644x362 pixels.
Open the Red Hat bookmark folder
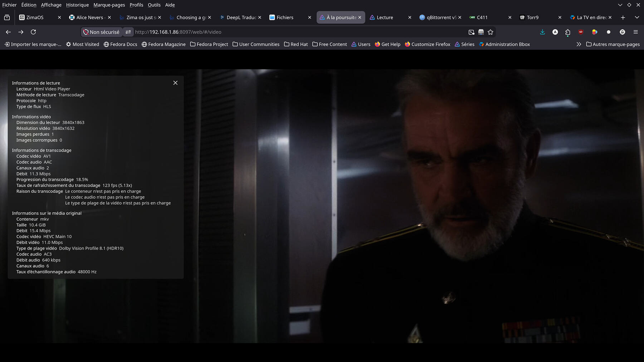tap(296, 44)
